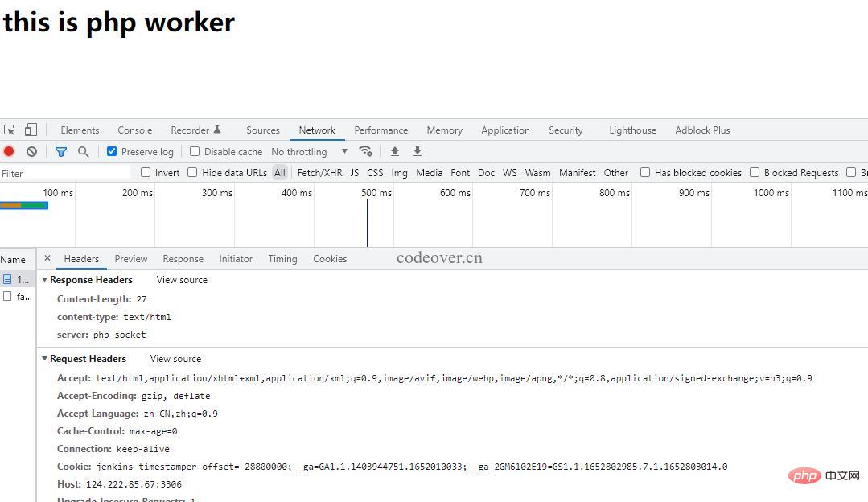Screen dimensions: 868x502
Task: Enable Blocked Requests checkbox
Action: (x=755, y=172)
